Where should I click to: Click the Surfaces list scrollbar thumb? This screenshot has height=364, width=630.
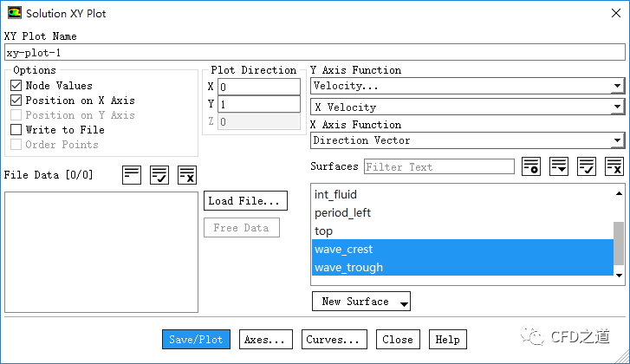coord(619,242)
